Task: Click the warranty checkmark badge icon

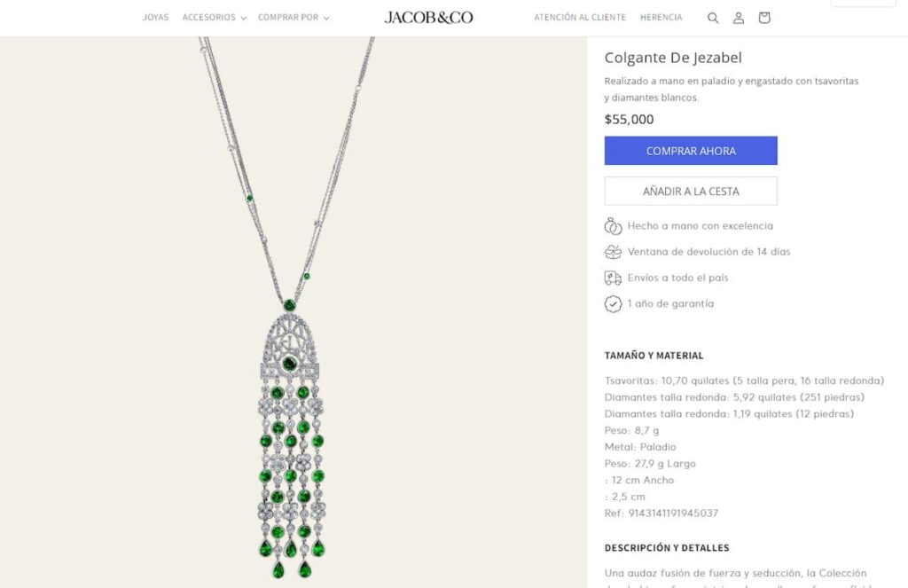Action: pyautogui.click(x=613, y=304)
